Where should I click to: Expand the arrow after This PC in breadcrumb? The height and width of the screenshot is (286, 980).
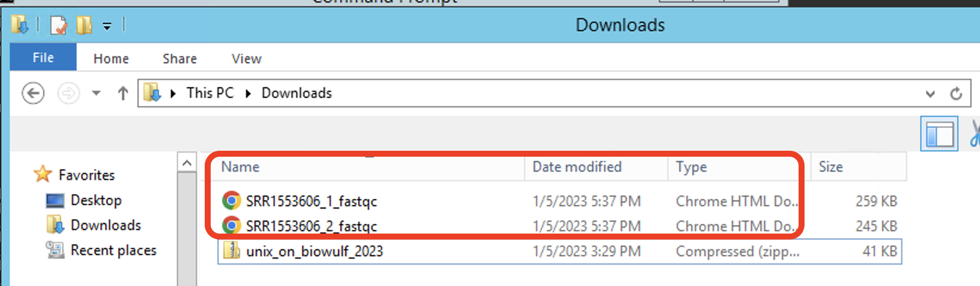(248, 94)
